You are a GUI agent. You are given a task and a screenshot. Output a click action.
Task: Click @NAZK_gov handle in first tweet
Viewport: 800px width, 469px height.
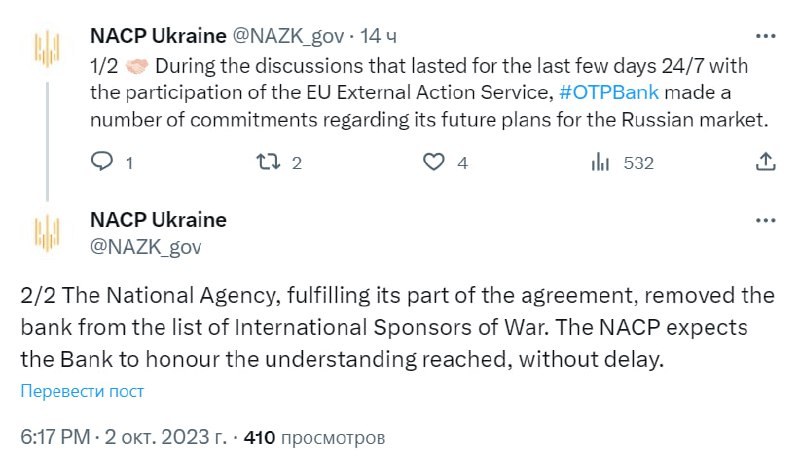click(x=288, y=36)
